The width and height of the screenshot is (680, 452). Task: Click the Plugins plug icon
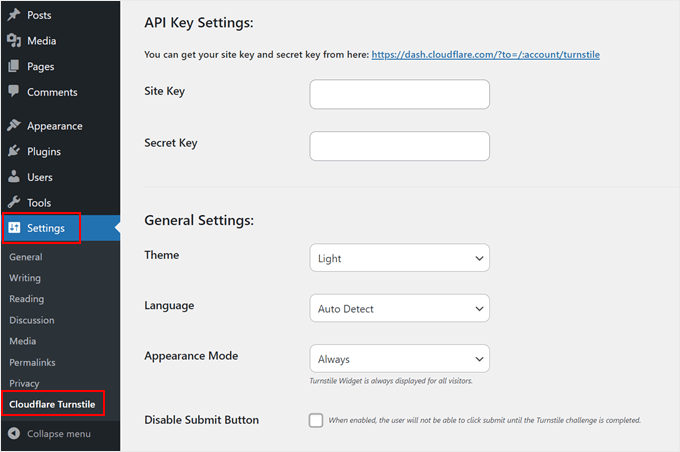coord(14,151)
